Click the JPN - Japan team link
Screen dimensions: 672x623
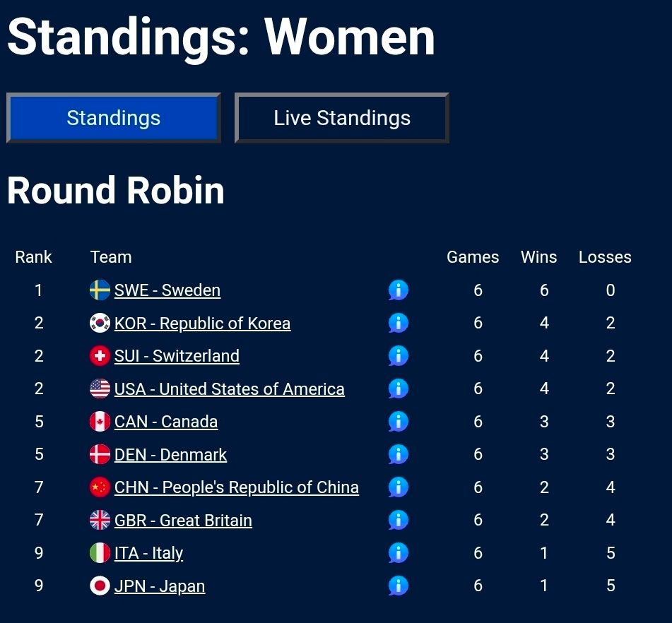(x=160, y=586)
